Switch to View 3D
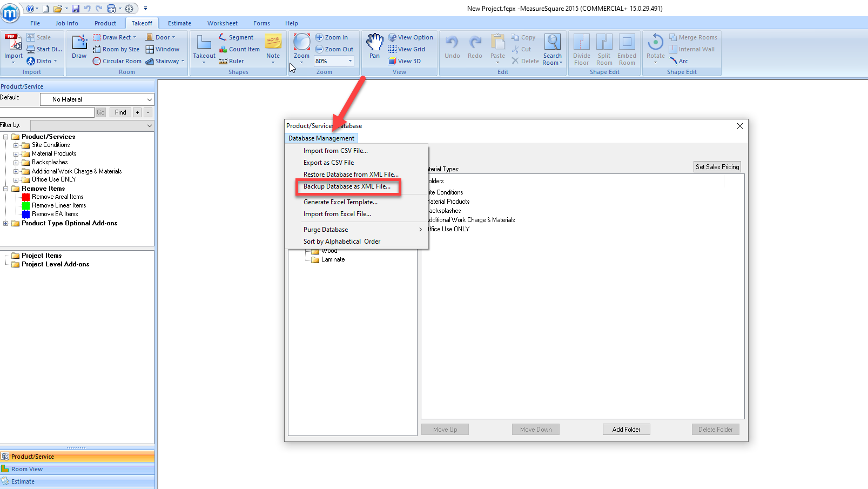868x489 pixels. click(x=404, y=61)
